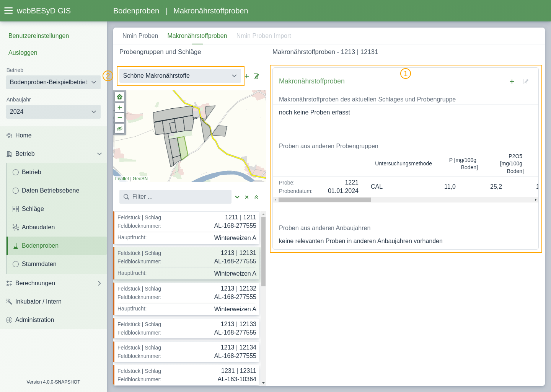The height and width of the screenshot is (392, 551).
Task: Add new Probengruppe with plus icon
Action: (x=247, y=76)
